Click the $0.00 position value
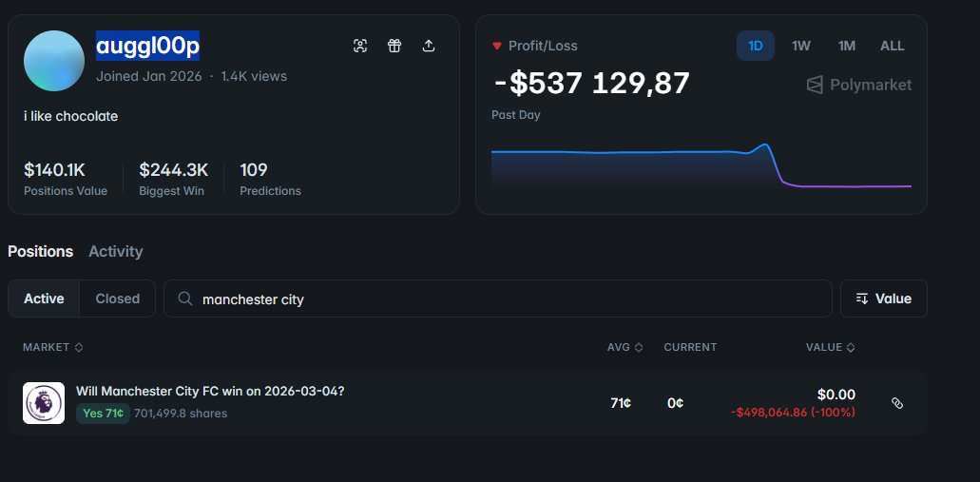The height and width of the screenshot is (482, 980). point(836,395)
